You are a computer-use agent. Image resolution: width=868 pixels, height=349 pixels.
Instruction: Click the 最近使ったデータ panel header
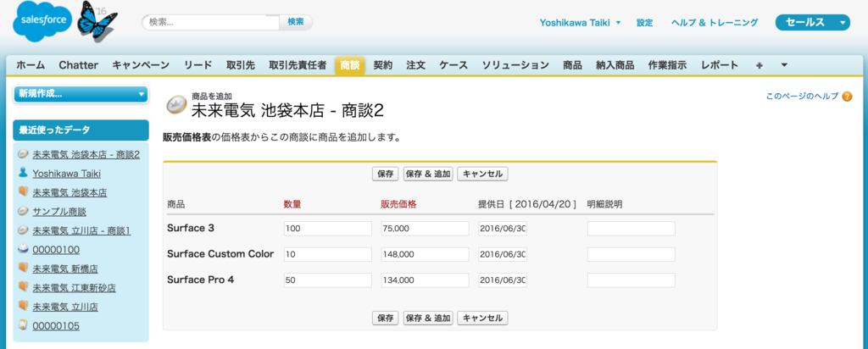tap(81, 130)
